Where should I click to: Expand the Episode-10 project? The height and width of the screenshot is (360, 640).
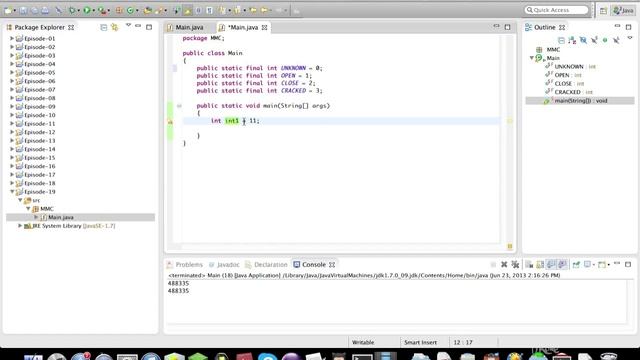click(12, 115)
